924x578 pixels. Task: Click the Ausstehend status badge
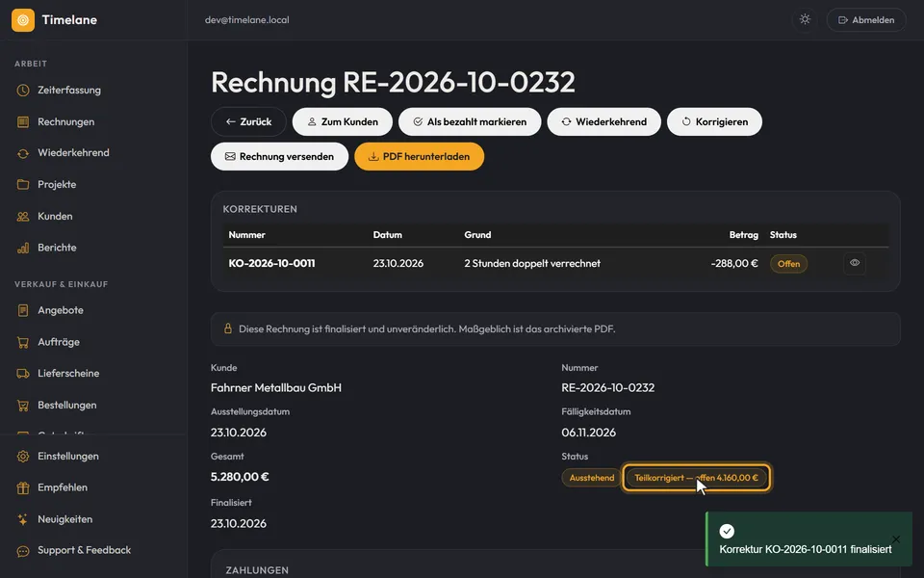[x=592, y=478]
